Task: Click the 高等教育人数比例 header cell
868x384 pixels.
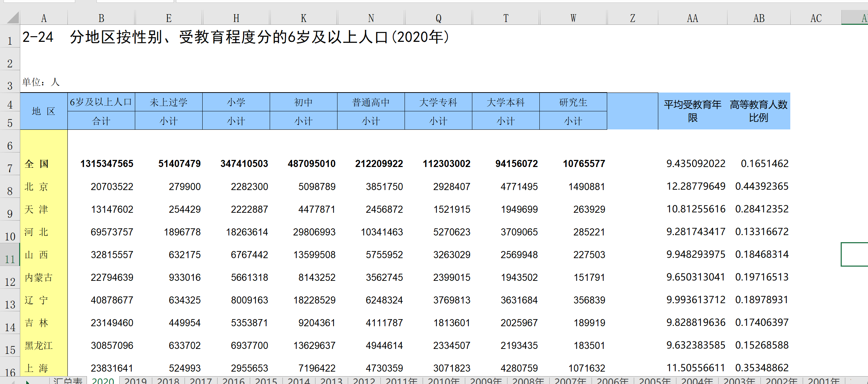Action: click(x=759, y=111)
